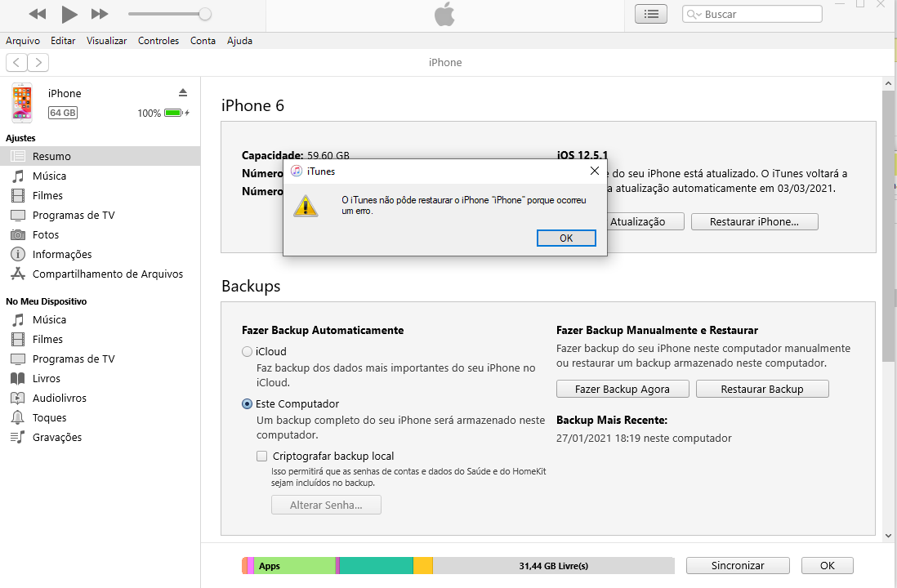This screenshot has height=588, width=897.
Task: Open Toques in the sidebar
Action: tap(100, 417)
